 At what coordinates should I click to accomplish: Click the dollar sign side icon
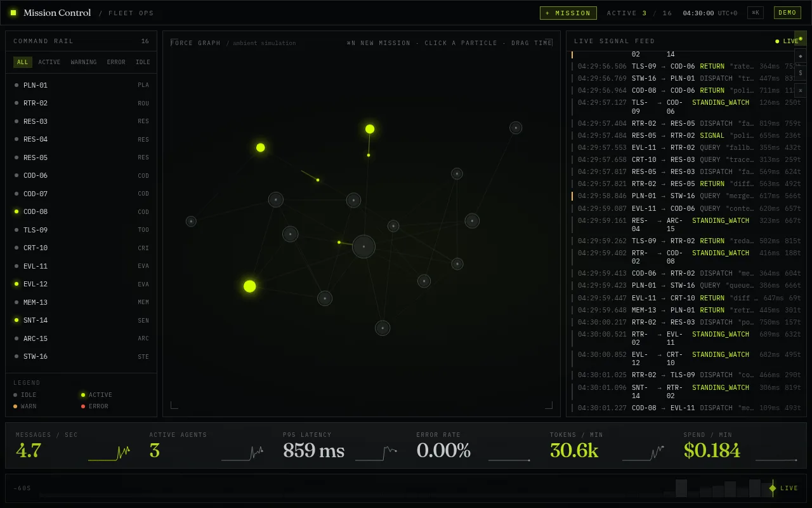pos(801,73)
